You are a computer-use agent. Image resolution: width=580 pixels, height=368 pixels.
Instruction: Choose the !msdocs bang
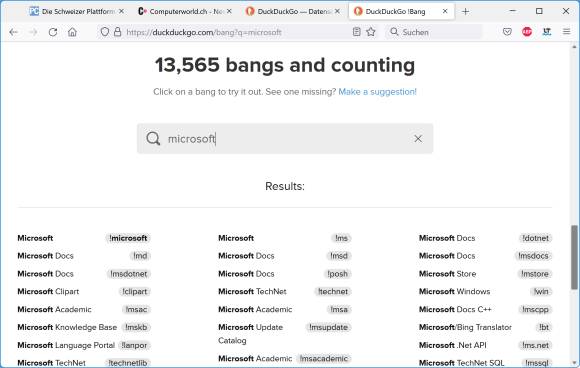click(533, 256)
